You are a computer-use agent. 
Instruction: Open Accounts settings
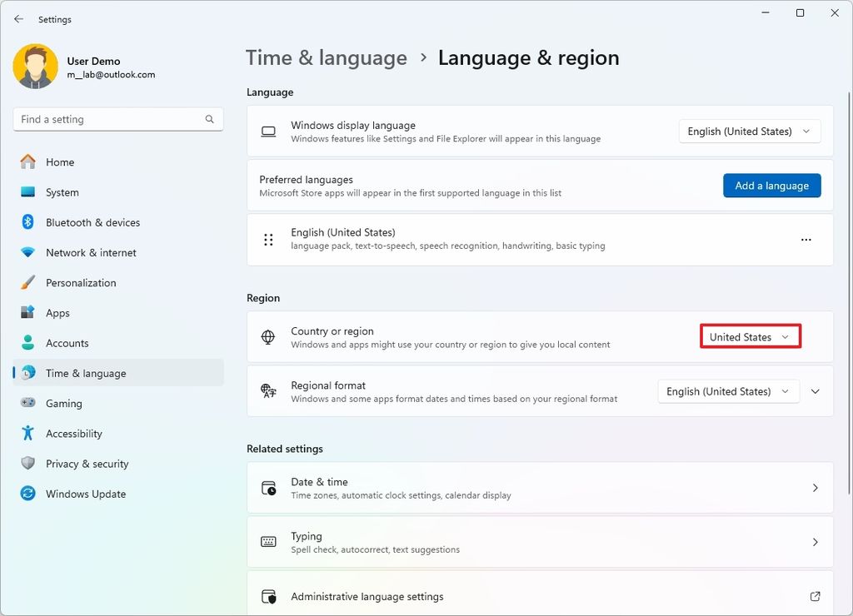coord(67,342)
